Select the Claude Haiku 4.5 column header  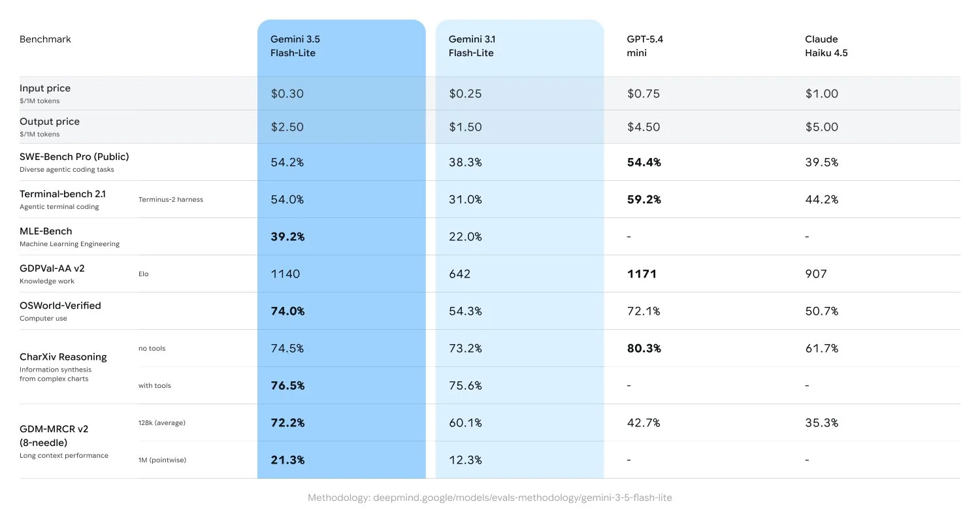coord(826,46)
